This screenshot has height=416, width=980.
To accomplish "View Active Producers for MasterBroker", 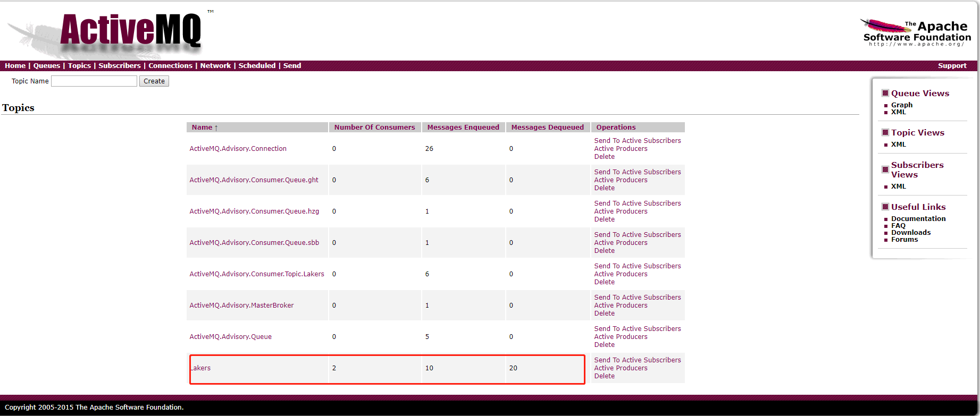I will (x=621, y=305).
